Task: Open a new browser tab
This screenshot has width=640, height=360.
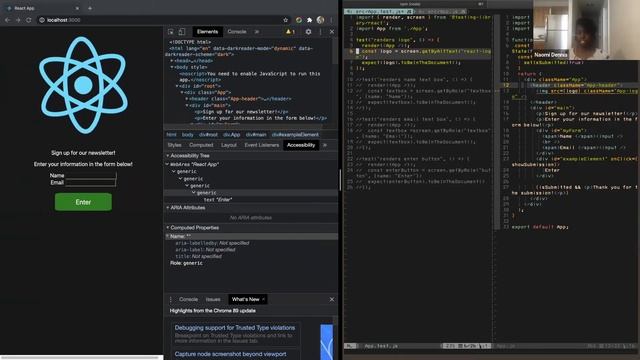Action: click(90, 8)
